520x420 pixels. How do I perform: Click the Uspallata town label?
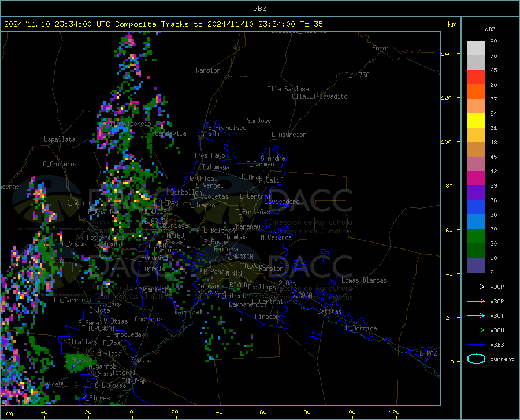click(60, 139)
